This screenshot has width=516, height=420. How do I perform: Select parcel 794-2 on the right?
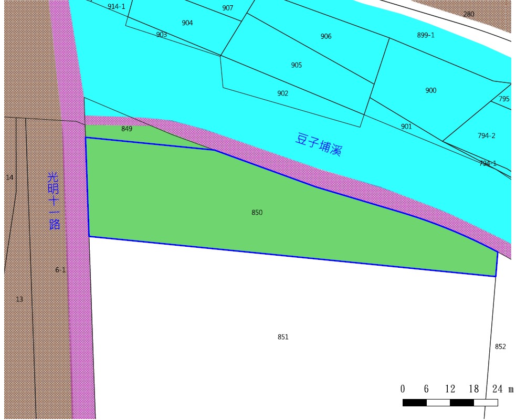coord(486,135)
